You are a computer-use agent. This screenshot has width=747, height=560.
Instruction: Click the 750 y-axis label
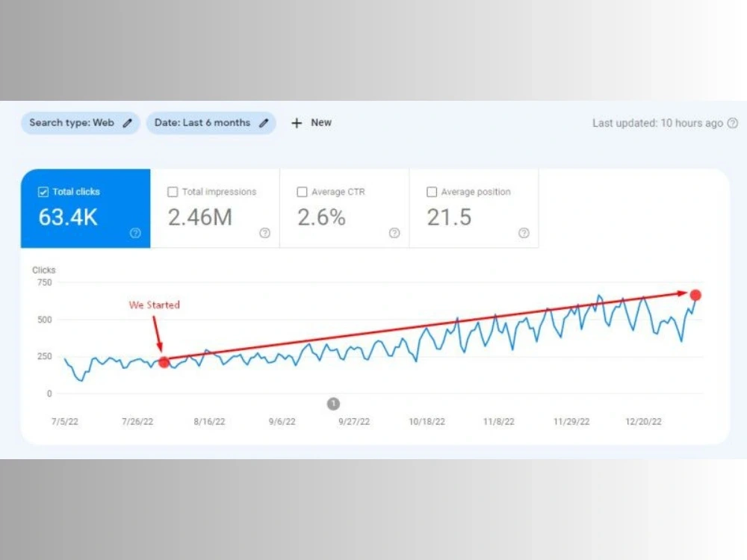click(x=44, y=282)
